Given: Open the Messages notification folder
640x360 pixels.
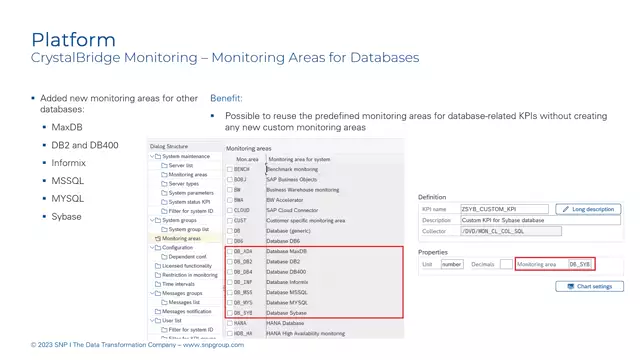Looking at the screenshot, I should 183,311.
